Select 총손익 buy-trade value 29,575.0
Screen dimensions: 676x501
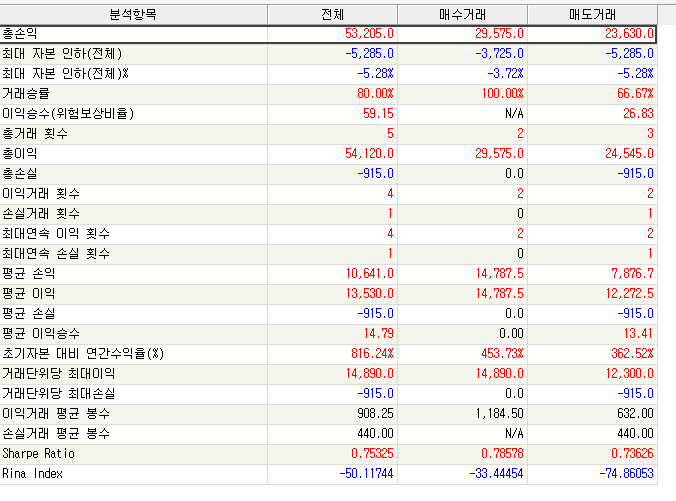tap(499, 34)
